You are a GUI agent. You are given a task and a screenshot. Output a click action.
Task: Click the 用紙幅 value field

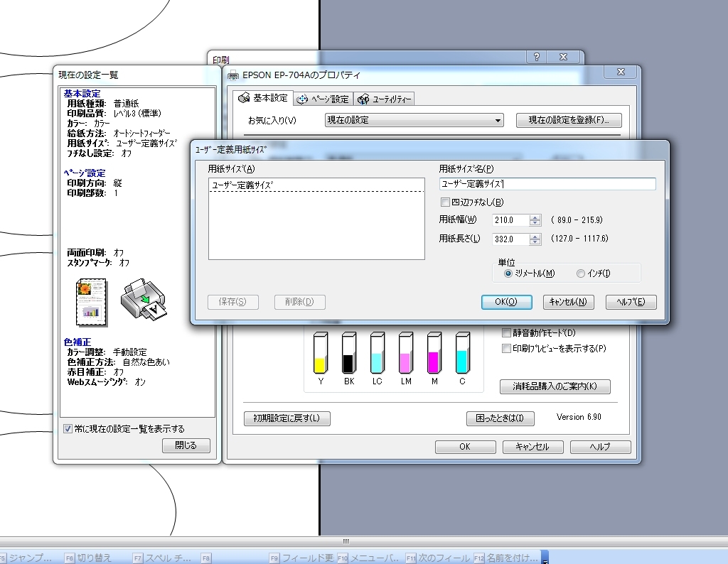[511, 220]
